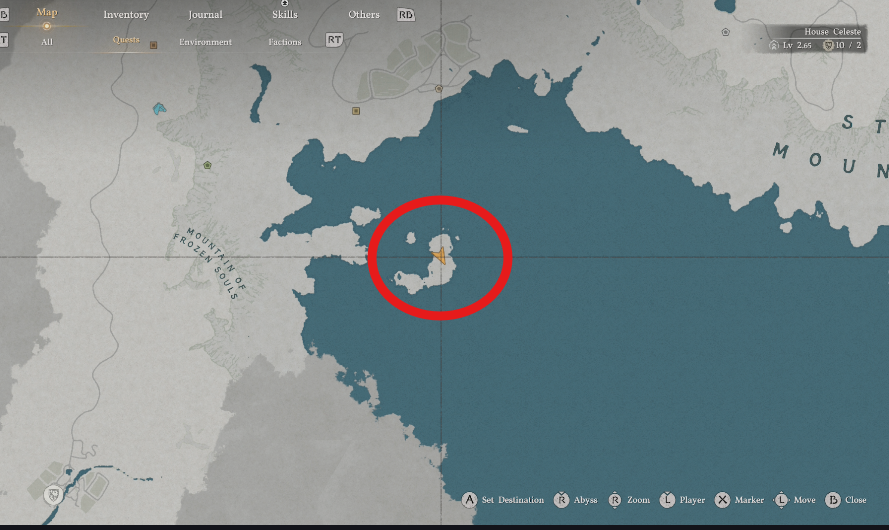Click the RB bumper icon
The width and height of the screenshot is (889, 530).
point(406,15)
